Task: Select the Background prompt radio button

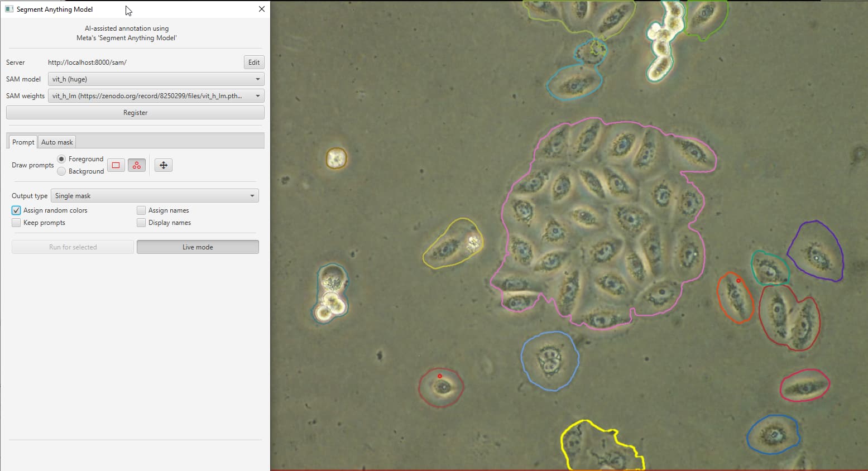Action: coord(61,171)
